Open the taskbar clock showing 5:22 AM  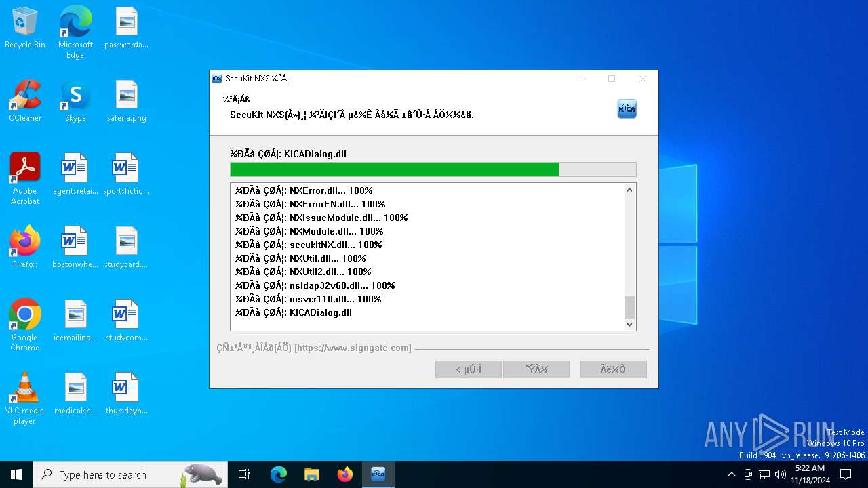coord(810,474)
